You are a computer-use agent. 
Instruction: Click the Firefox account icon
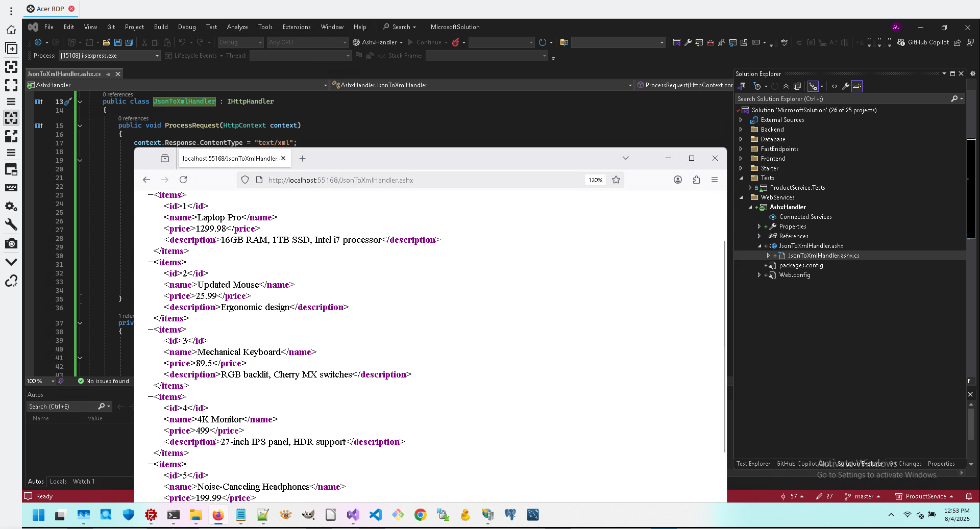(x=678, y=180)
